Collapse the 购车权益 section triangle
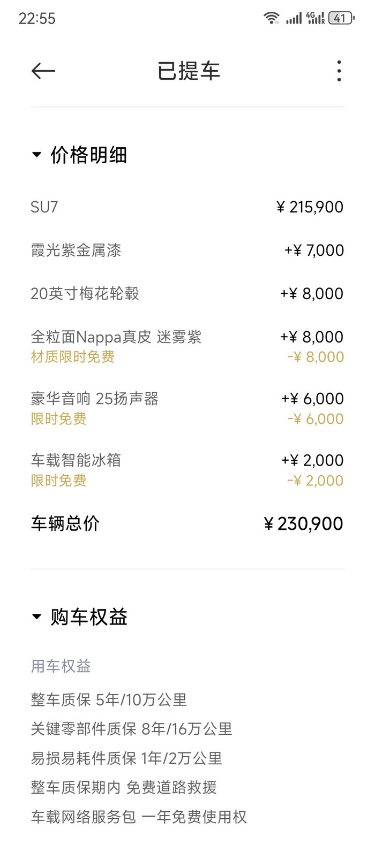Image resolution: width=375 pixels, height=868 pixels. 36,617
